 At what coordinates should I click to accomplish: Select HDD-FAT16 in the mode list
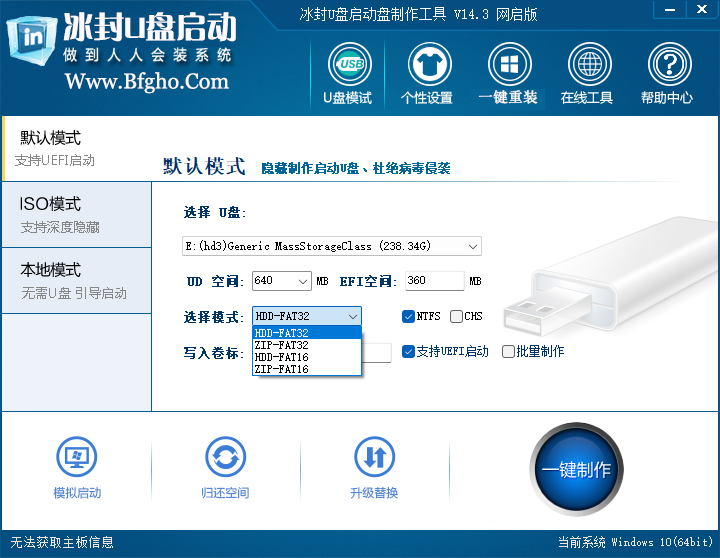pyautogui.click(x=307, y=357)
